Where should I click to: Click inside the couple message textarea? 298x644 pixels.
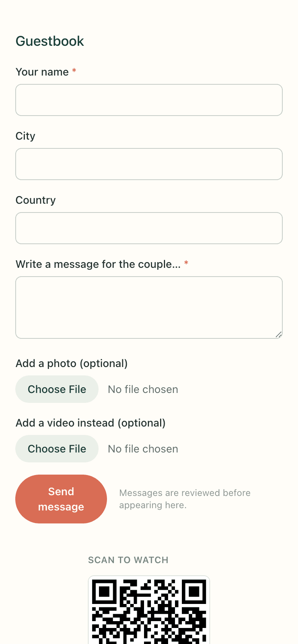(149, 308)
